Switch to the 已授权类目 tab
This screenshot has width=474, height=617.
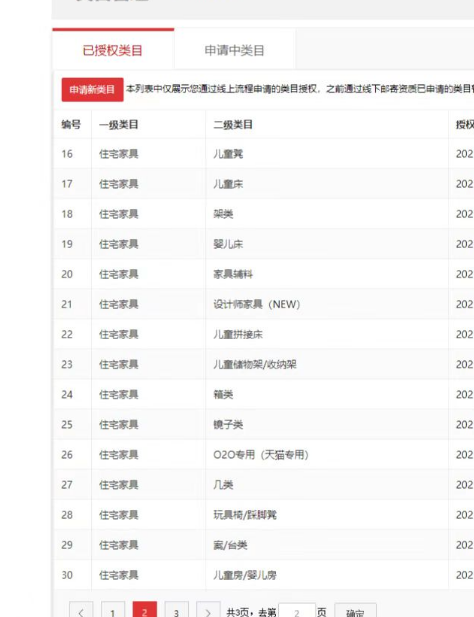(113, 50)
